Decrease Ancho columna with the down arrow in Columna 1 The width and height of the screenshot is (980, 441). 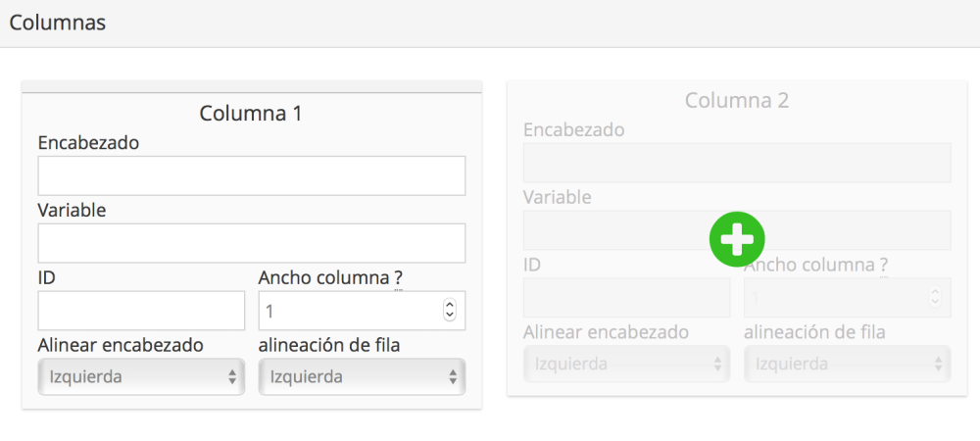coord(450,316)
